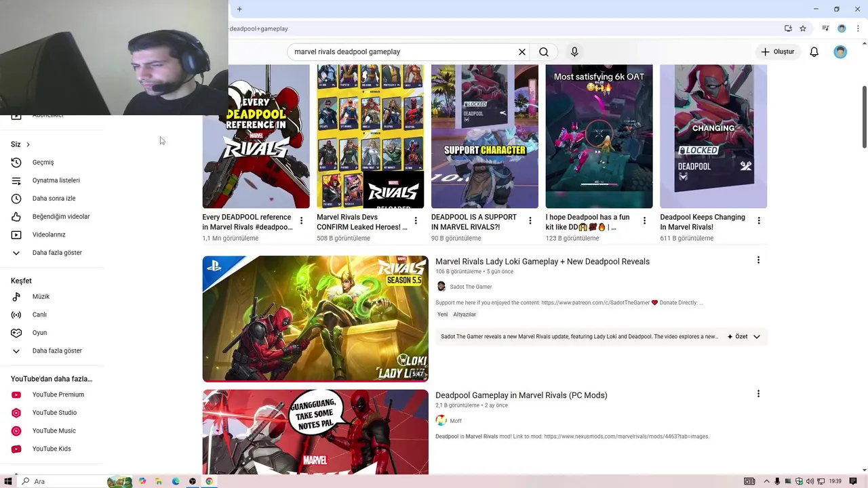This screenshot has width=868, height=488.
Task: Open Deadpool Gameplay in Marvel Rivals title
Action: [521, 395]
